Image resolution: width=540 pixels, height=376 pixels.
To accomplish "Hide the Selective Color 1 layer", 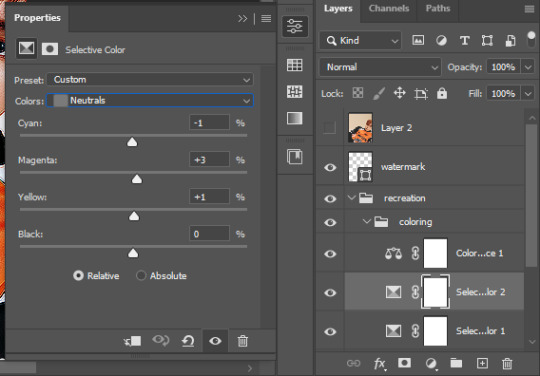I will [x=330, y=332].
